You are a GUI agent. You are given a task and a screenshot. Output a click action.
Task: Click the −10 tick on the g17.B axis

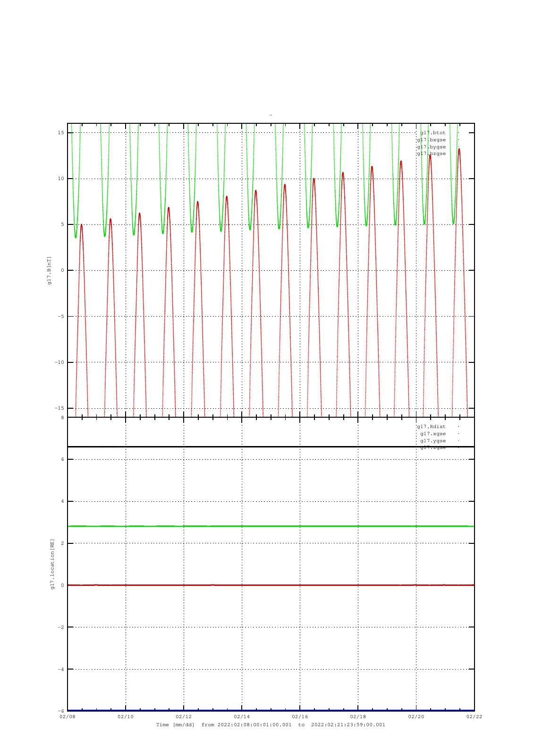(59, 362)
